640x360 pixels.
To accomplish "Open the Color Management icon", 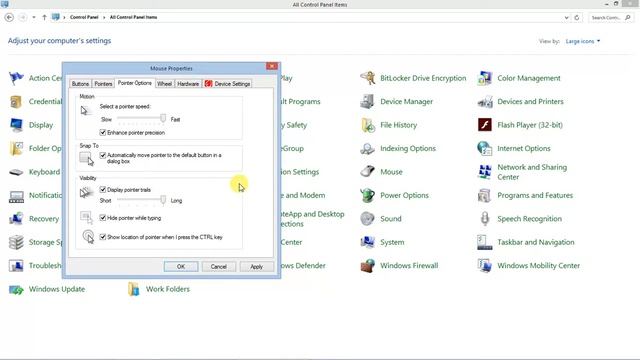I will click(484, 78).
